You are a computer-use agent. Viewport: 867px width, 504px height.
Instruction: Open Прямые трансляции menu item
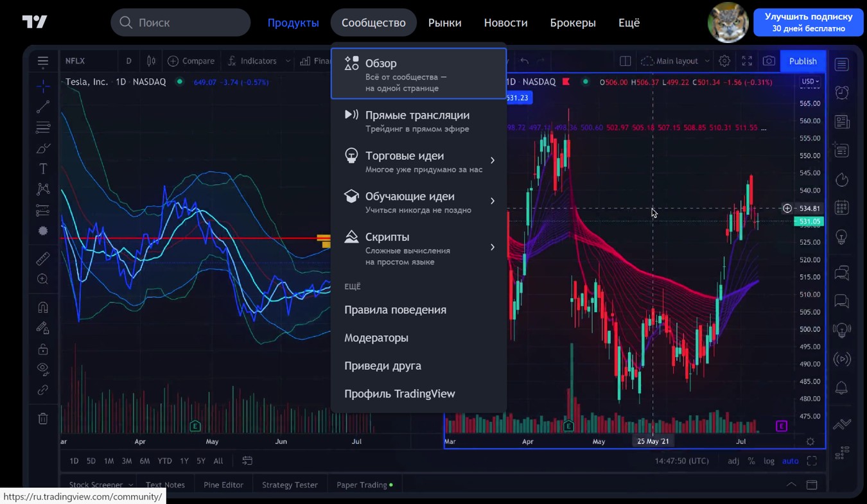pos(419,121)
